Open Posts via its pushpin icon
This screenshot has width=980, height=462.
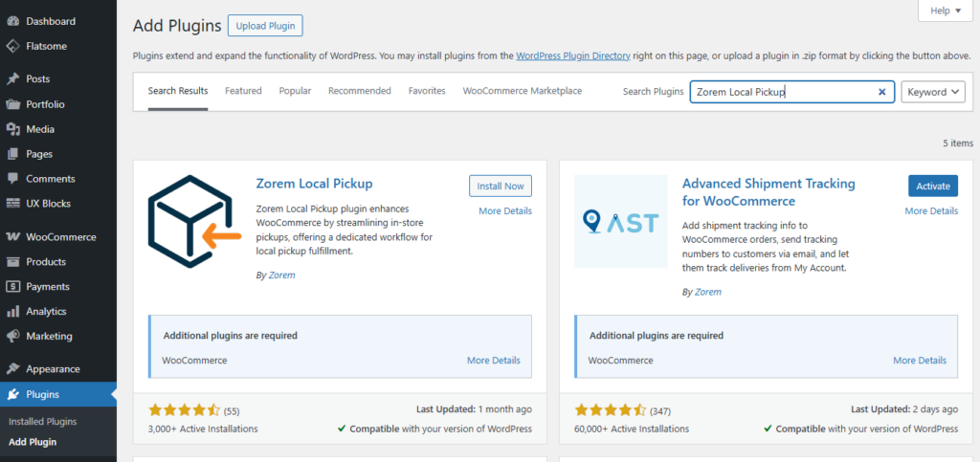coord(12,79)
